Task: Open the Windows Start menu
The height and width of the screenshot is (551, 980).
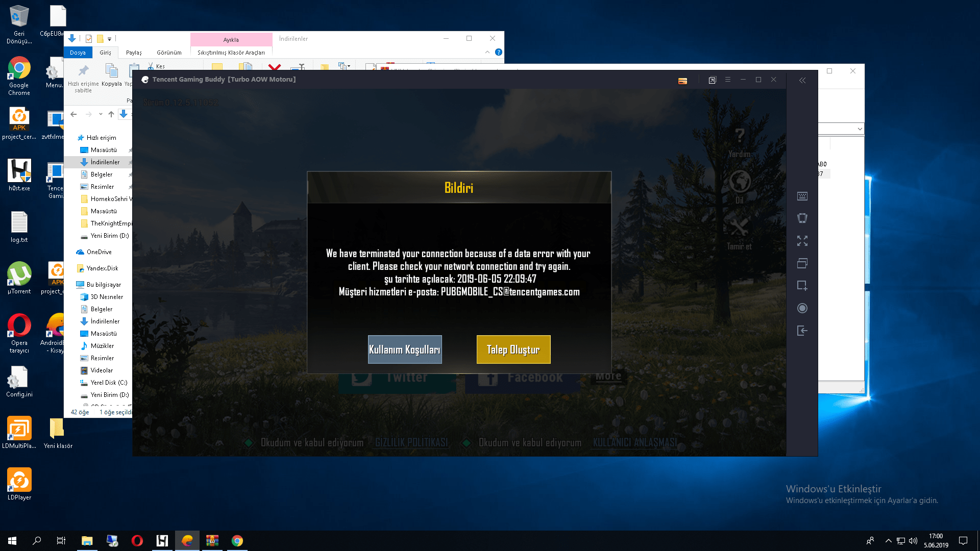Action: [x=12, y=541]
